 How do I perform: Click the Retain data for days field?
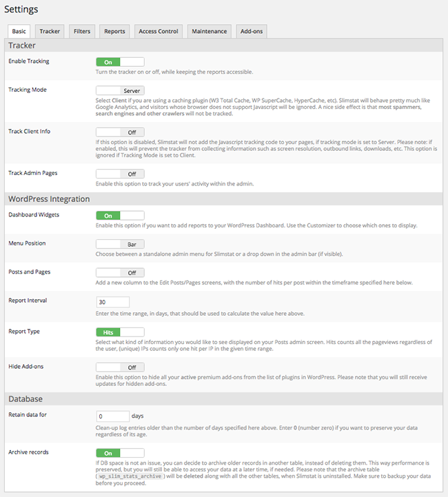click(113, 416)
